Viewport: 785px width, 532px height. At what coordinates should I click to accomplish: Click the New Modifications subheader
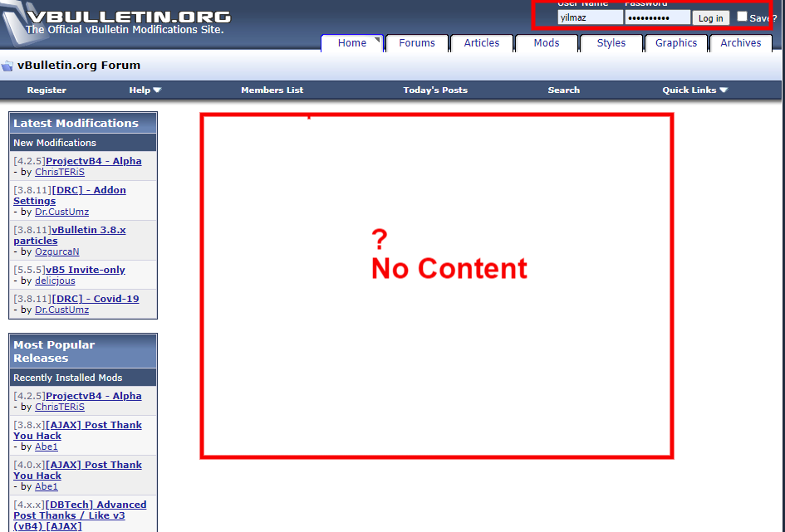click(83, 143)
